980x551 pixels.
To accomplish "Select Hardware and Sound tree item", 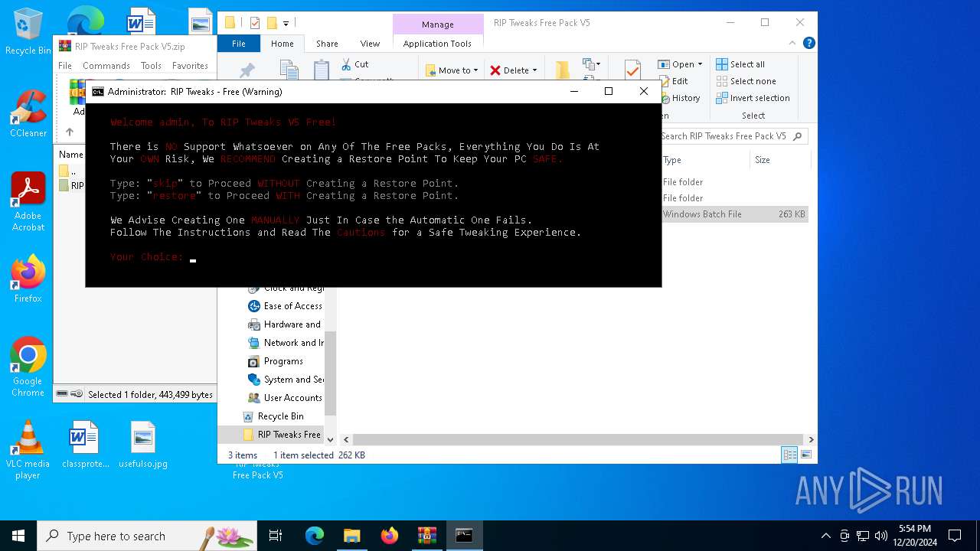I will point(286,324).
